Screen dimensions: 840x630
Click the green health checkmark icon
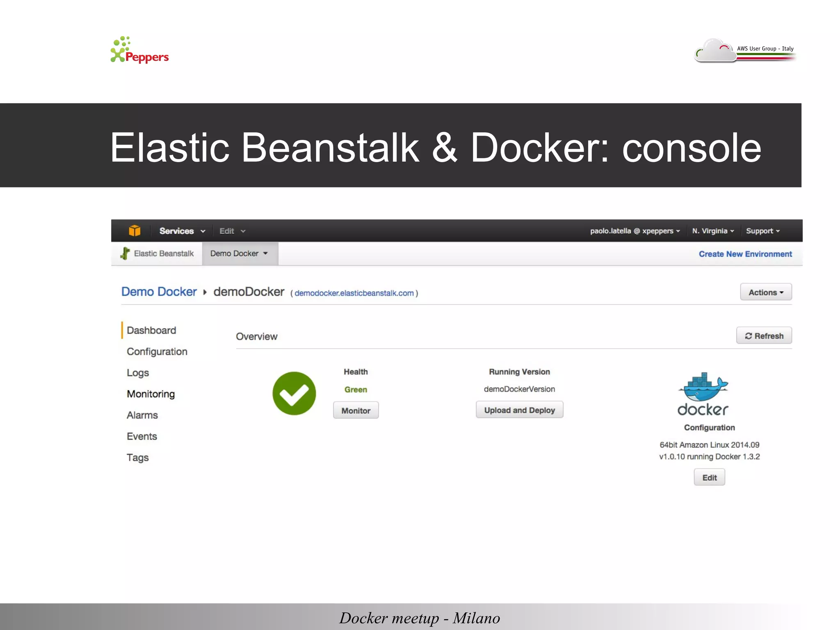[x=294, y=393]
